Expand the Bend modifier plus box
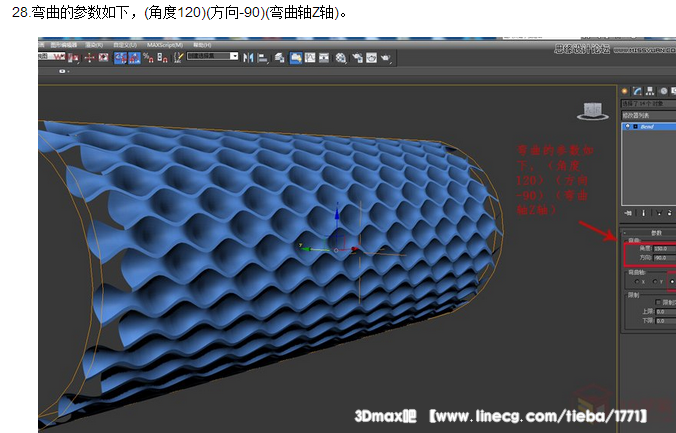676x433 pixels. [635, 126]
